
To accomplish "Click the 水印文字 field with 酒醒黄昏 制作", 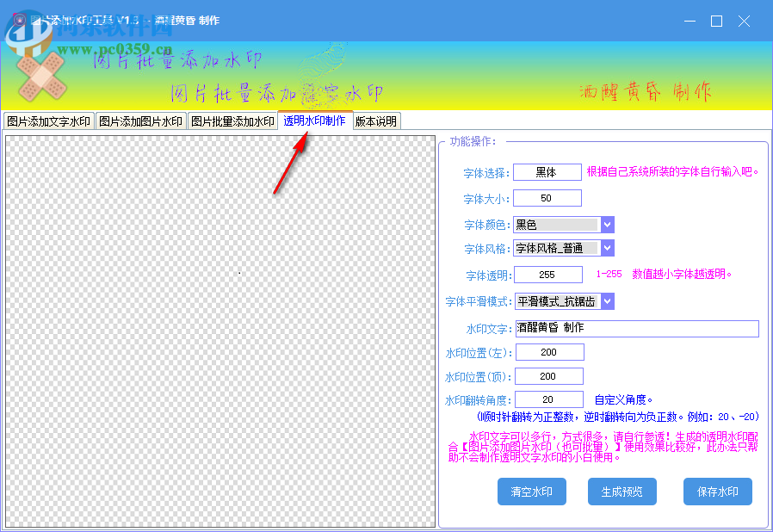I will click(637, 328).
